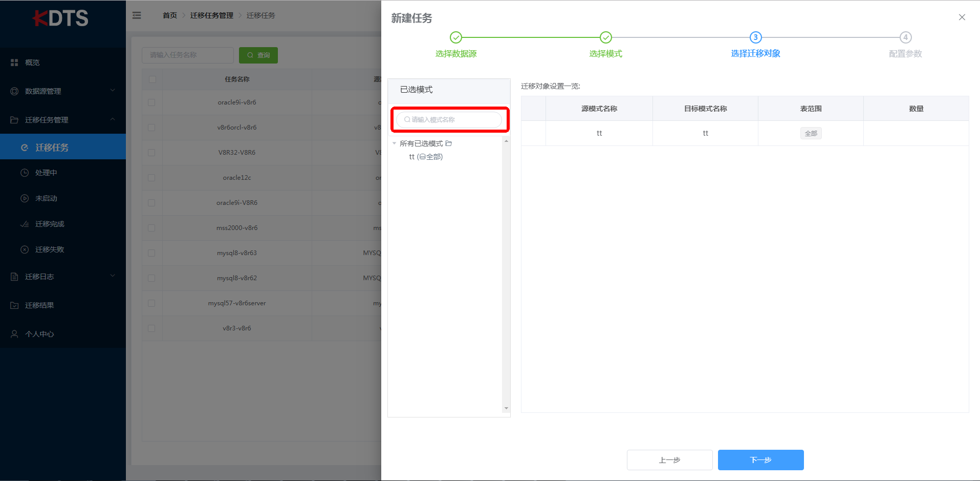
Task: Click the 个人中心 user icon
Action: click(14, 334)
